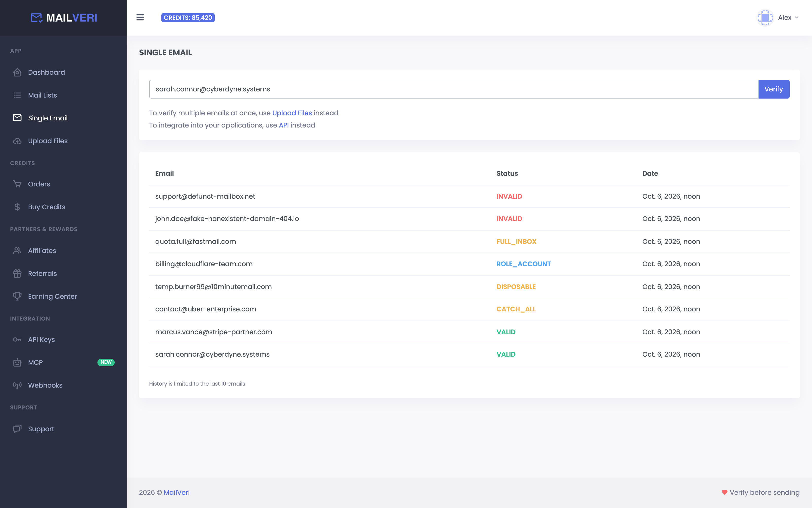Click the Status column header
Screen dimensions: 812x508
[507, 173]
